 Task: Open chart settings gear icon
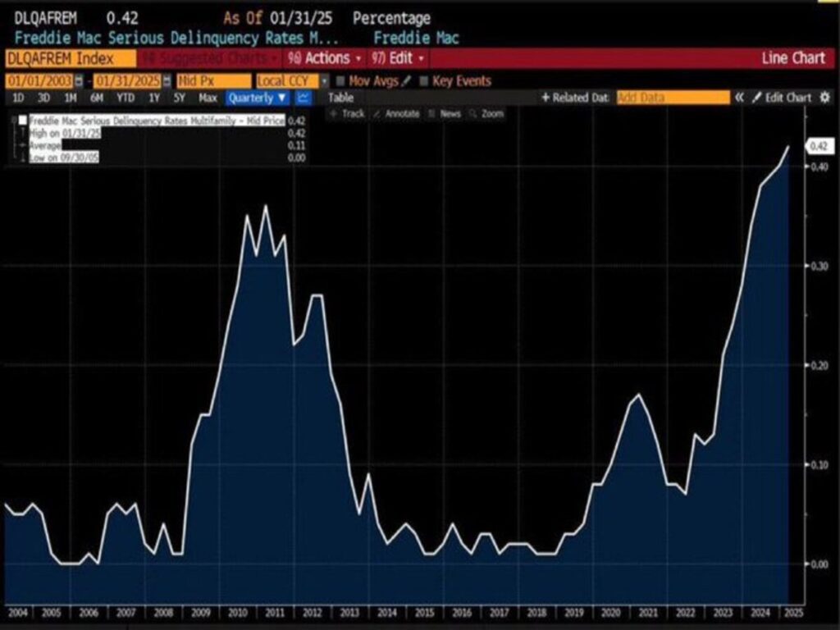824,98
